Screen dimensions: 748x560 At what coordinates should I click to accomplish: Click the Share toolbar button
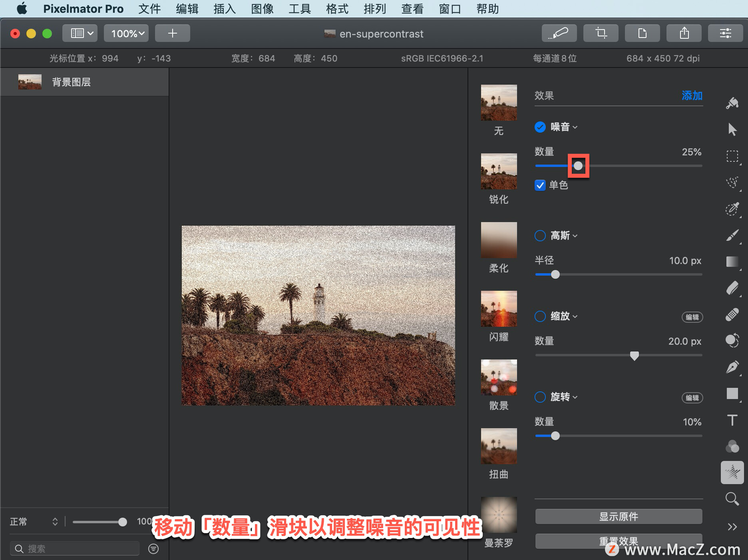coord(684,33)
